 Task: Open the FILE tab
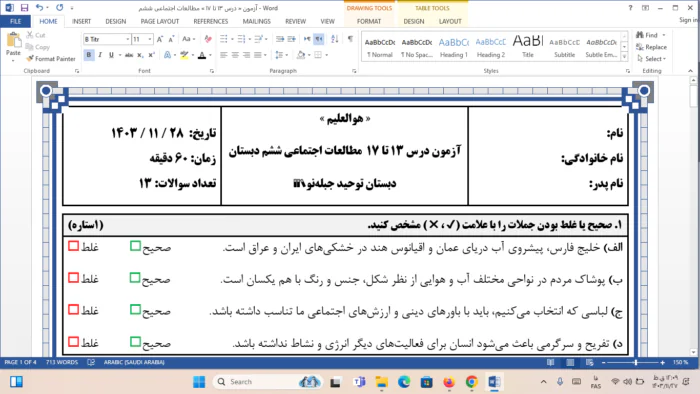(x=16, y=21)
